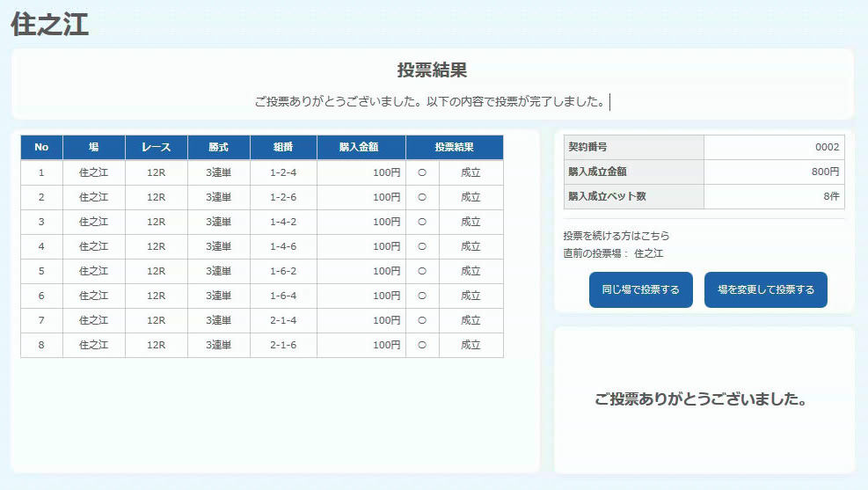Click the 100円 amount in the 1-6-4 row

386,296
